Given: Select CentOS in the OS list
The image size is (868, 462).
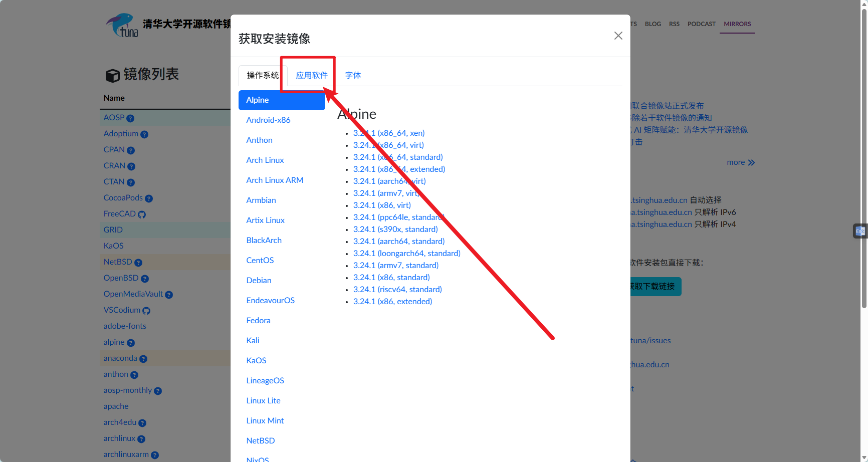Looking at the screenshot, I should (282, 261).
